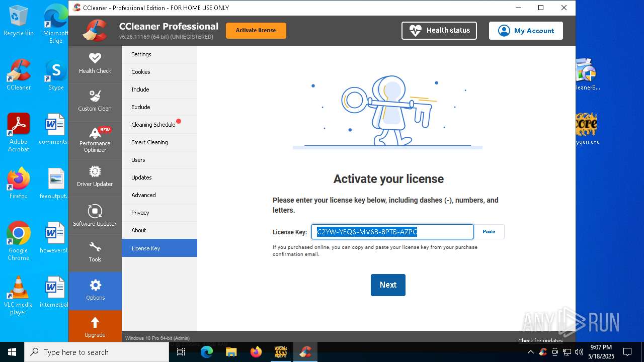Viewport: 644px width, 362px height.
Task: Open My Account
Action: pyautogui.click(x=526, y=30)
